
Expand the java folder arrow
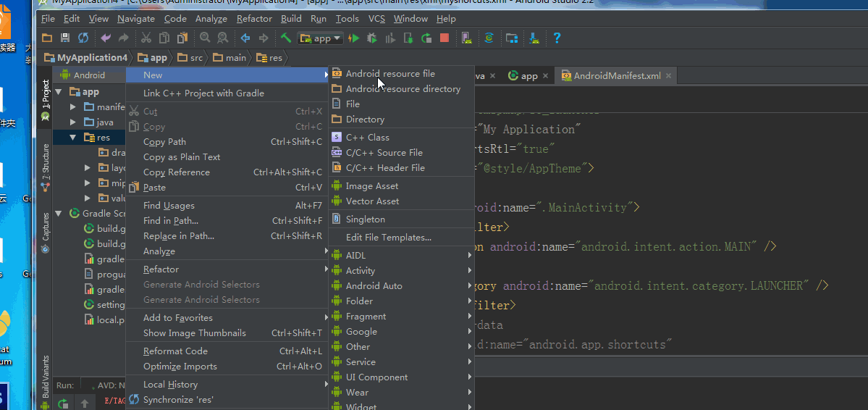pos(73,122)
